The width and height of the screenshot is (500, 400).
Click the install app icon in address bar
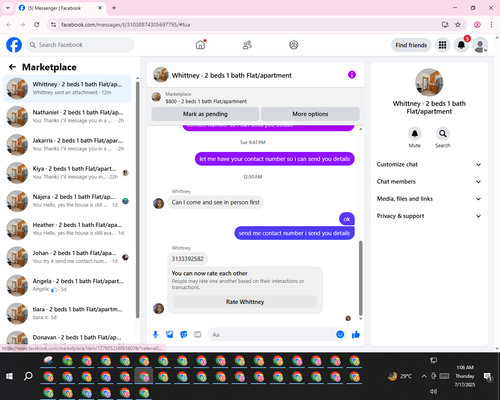pyautogui.click(x=445, y=24)
